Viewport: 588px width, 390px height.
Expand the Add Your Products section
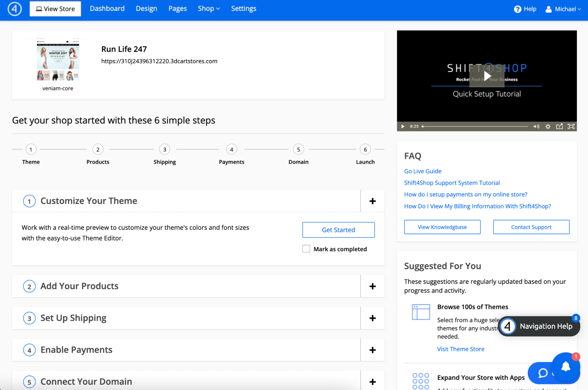click(x=372, y=286)
